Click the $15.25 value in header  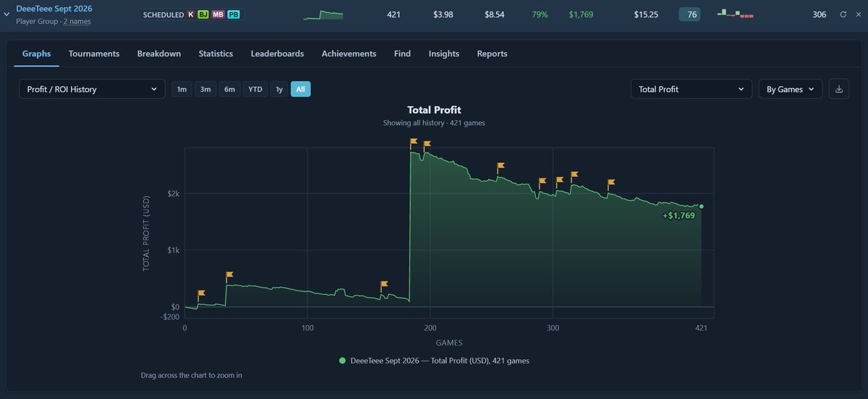646,14
